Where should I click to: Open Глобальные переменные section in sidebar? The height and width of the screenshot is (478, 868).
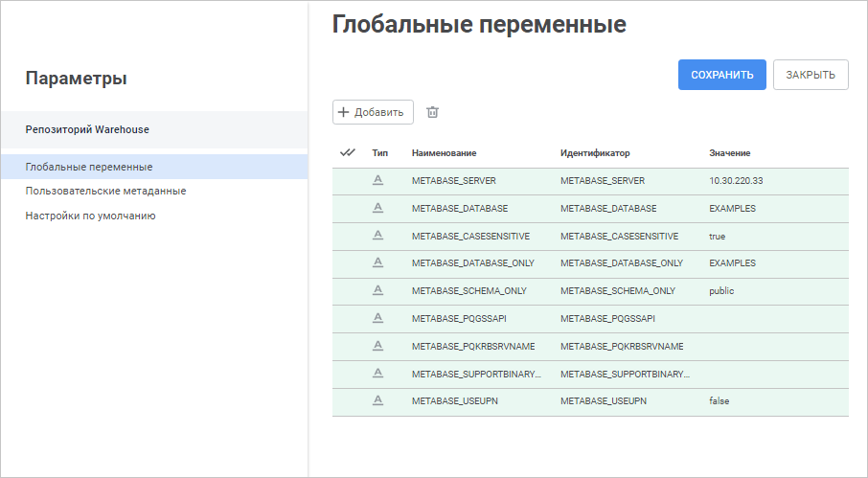click(x=89, y=167)
